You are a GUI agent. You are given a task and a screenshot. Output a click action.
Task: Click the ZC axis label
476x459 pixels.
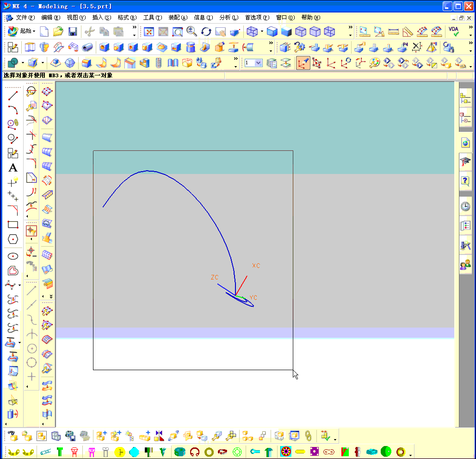[215, 277]
